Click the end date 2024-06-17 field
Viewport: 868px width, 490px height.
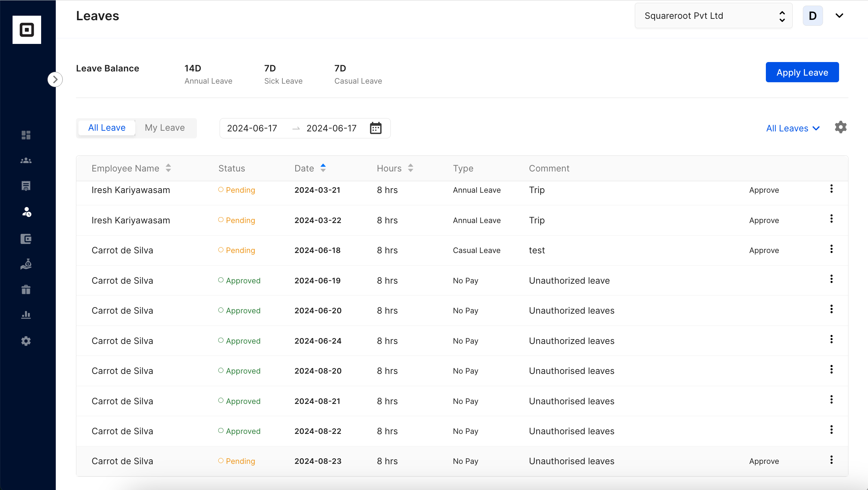click(x=332, y=128)
